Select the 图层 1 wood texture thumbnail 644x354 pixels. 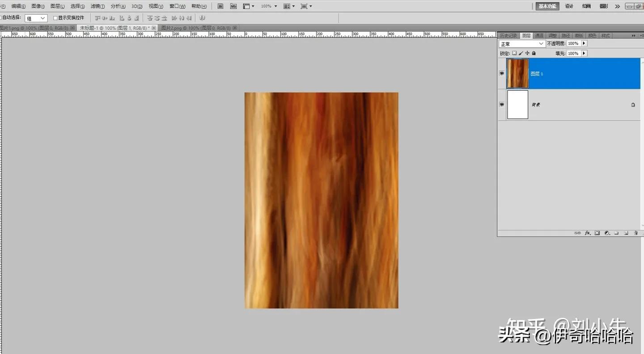click(517, 73)
